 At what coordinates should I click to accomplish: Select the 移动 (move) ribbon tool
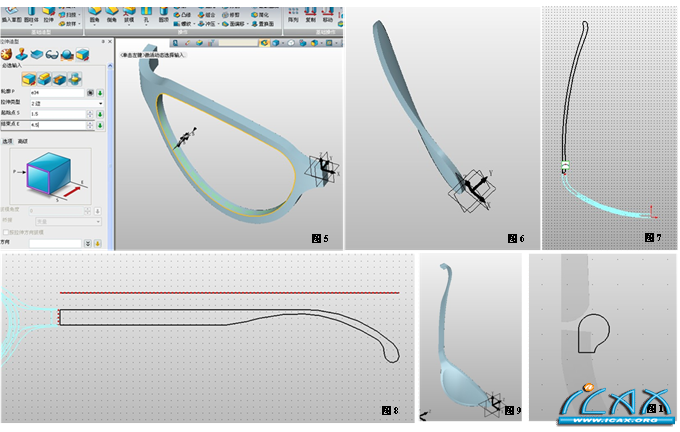tap(328, 14)
